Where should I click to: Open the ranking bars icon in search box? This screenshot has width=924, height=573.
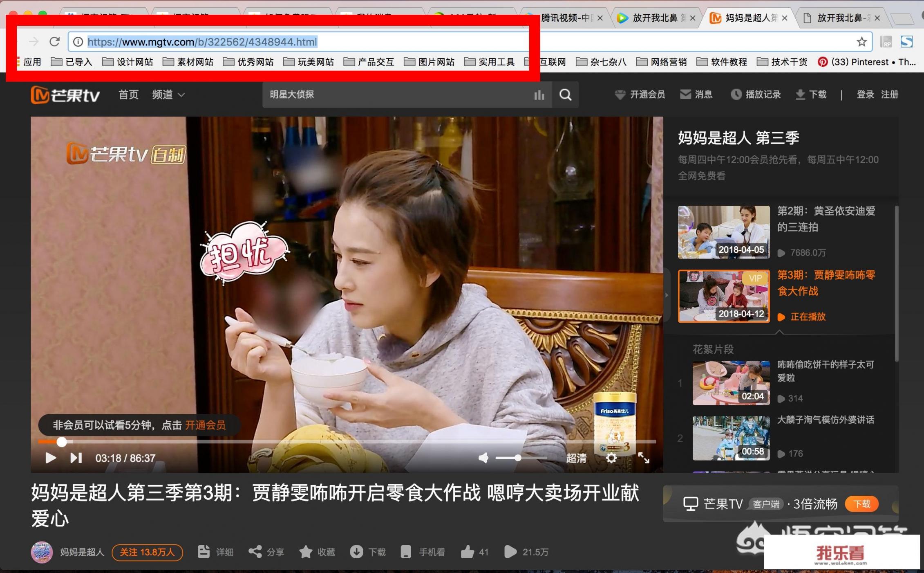point(539,95)
